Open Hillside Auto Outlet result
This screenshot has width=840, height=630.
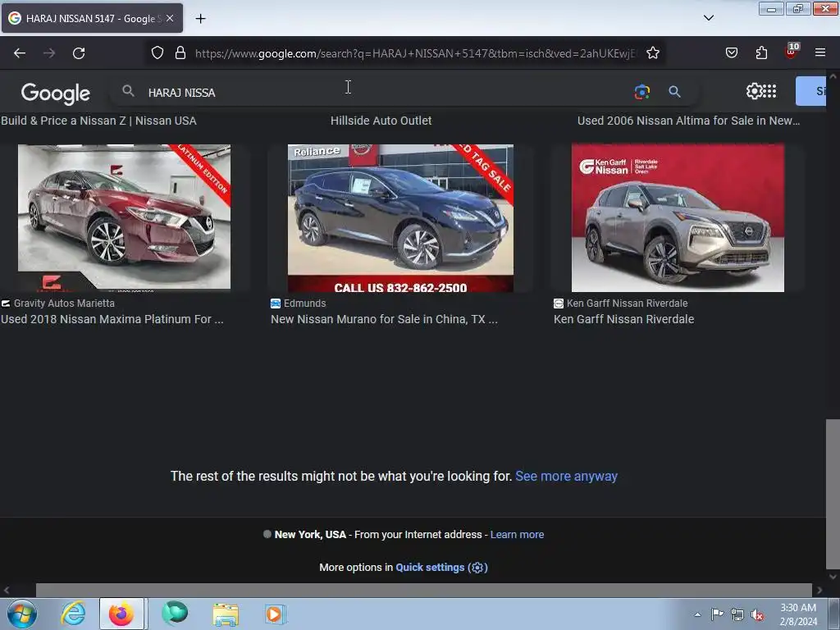381,121
